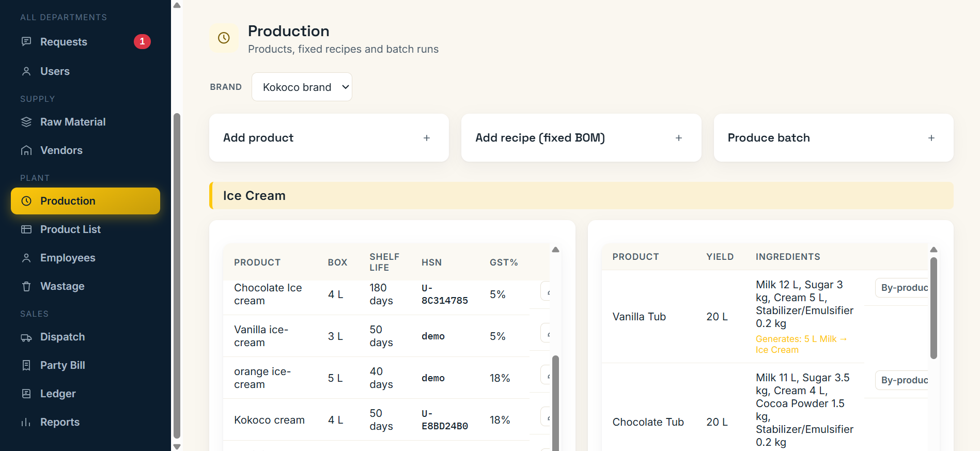
Task: Expand the Produce batch panel
Action: pos(833,138)
